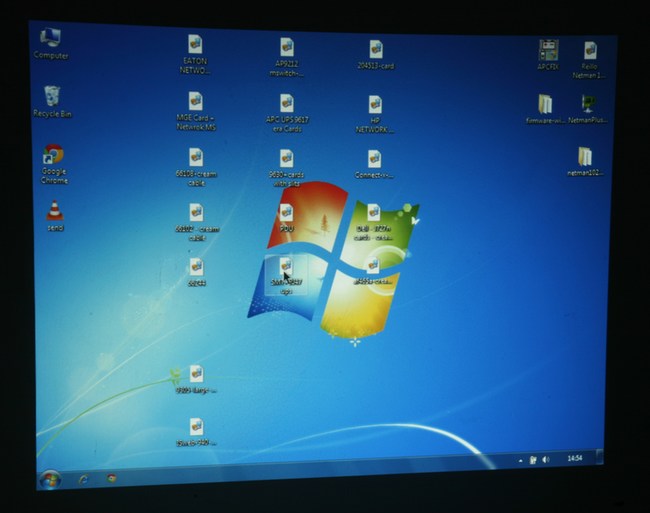Image resolution: width=650 pixels, height=513 pixels.
Task: Select the 66244 file icon
Action: 196,268
